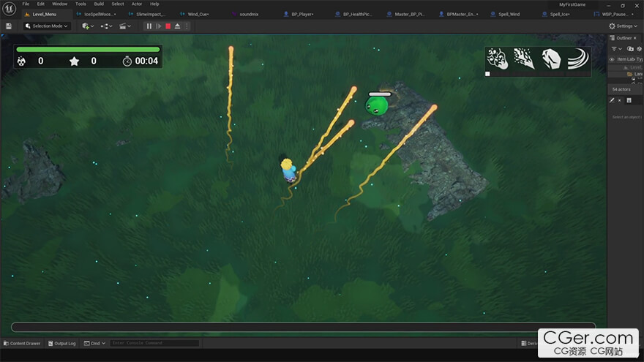
Task: Open the Output Log
Action: click(x=62, y=343)
